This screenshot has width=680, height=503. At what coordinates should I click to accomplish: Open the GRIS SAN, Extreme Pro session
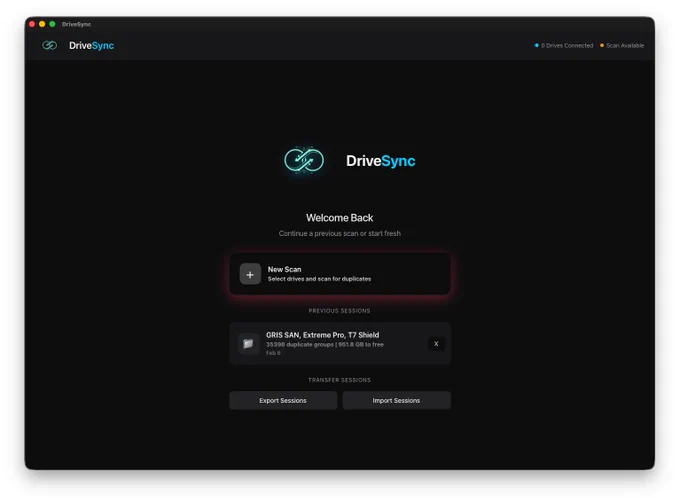[x=340, y=343]
